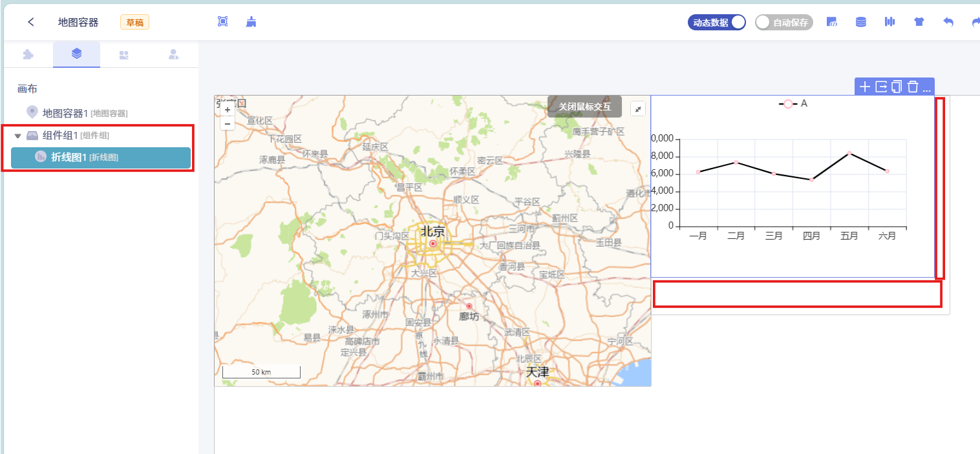The image size is (980, 454).
Task: Delete the component with the trash icon
Action: [x=912, y=87]
